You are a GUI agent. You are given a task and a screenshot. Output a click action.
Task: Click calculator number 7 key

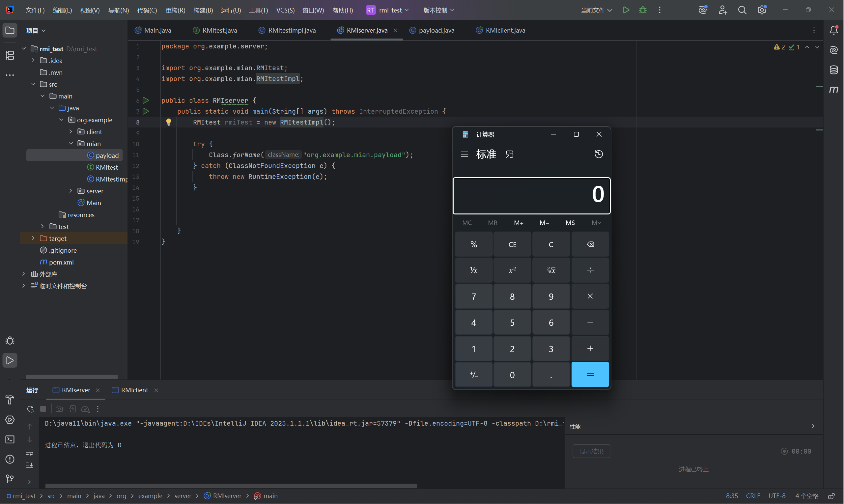[x=474, y=296]
